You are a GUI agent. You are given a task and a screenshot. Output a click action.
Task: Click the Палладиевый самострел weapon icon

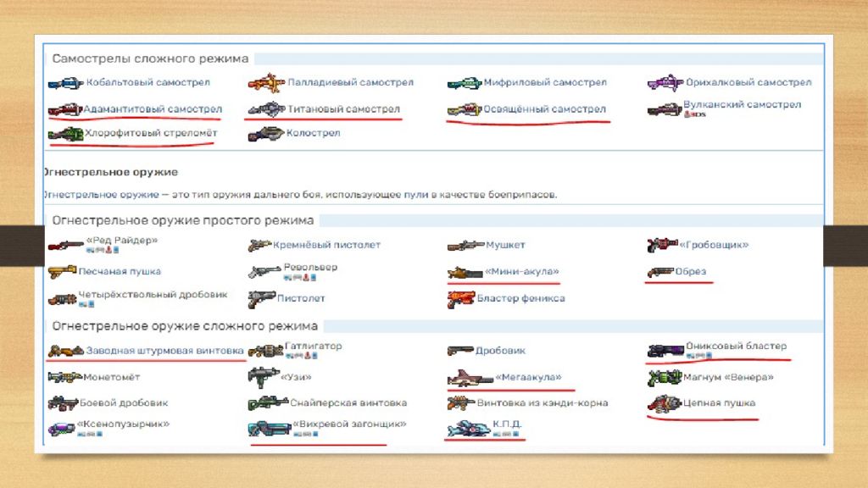point(266,83)
